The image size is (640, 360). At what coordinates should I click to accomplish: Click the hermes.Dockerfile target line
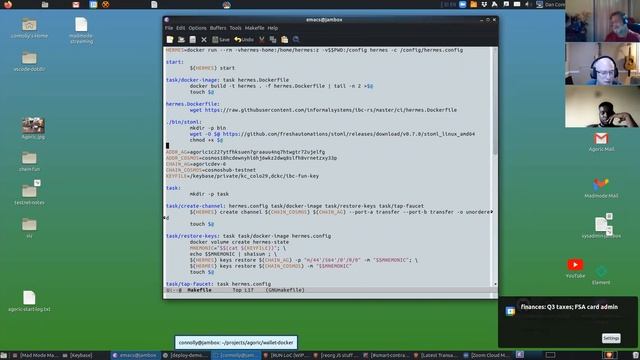(x=192, y=104)
